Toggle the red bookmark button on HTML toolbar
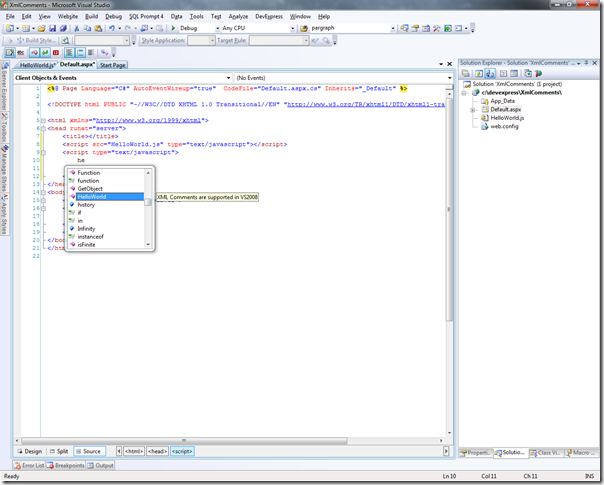 click(56, 52)
